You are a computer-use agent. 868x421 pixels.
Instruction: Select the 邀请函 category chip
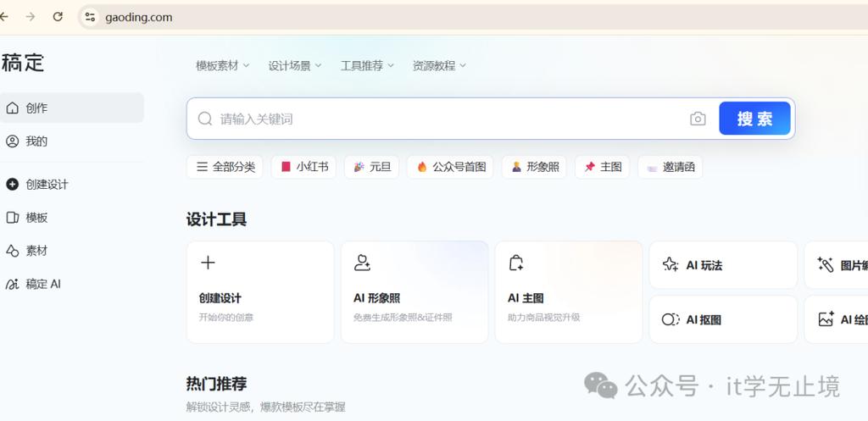670,167
